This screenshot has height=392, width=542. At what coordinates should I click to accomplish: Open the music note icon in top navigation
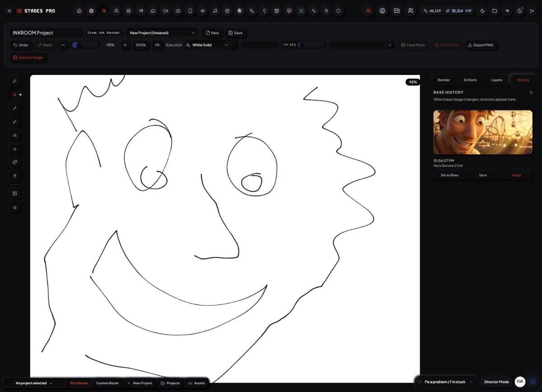(x=215, y=11)
